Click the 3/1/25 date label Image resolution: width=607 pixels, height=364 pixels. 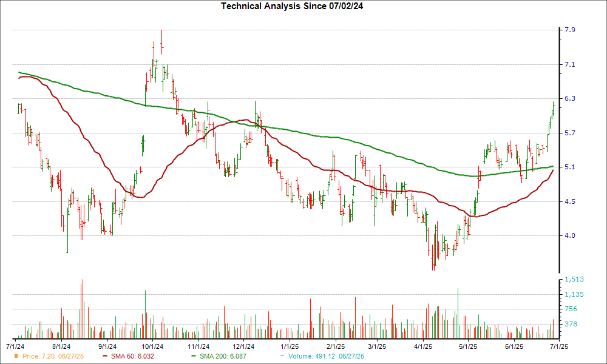(377, 346)
